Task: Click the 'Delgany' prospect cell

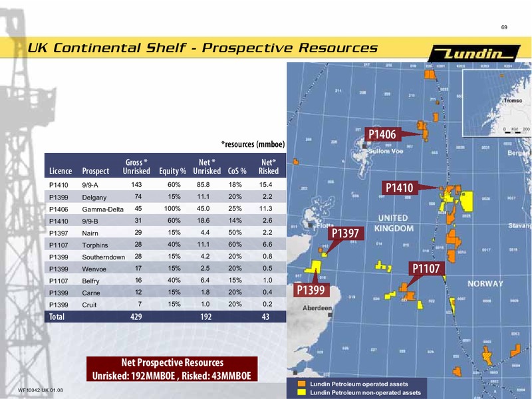Action: (x=94, y=198)
